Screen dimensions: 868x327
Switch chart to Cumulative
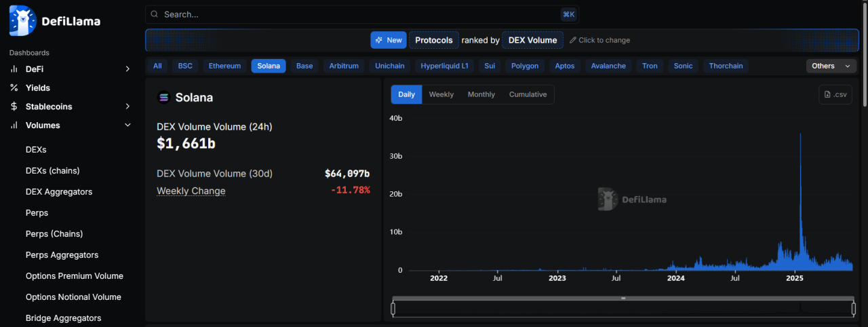528,94
